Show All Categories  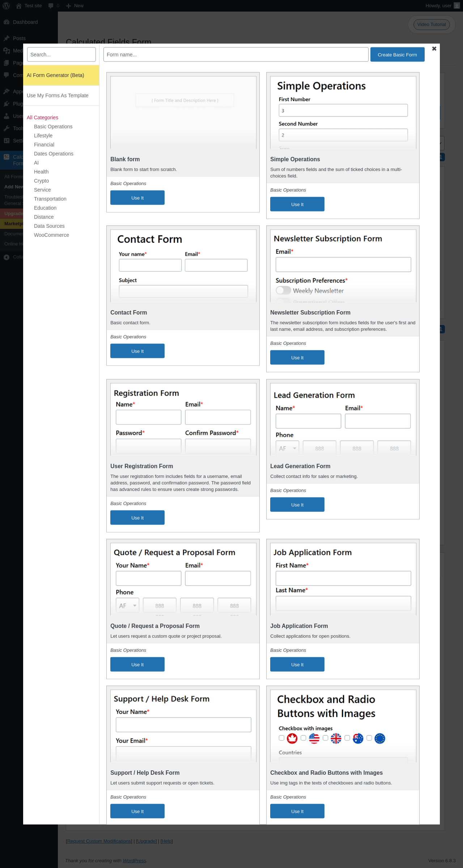point(42,117)
